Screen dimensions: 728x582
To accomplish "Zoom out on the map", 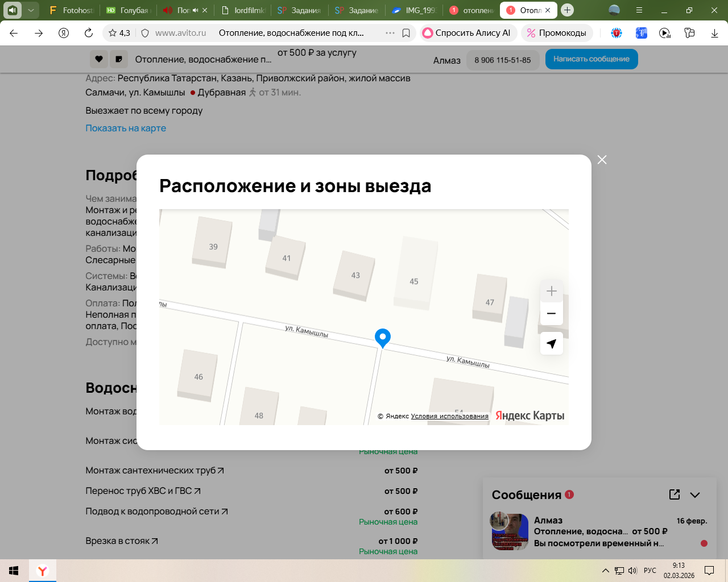I will [x=551, y=314].
